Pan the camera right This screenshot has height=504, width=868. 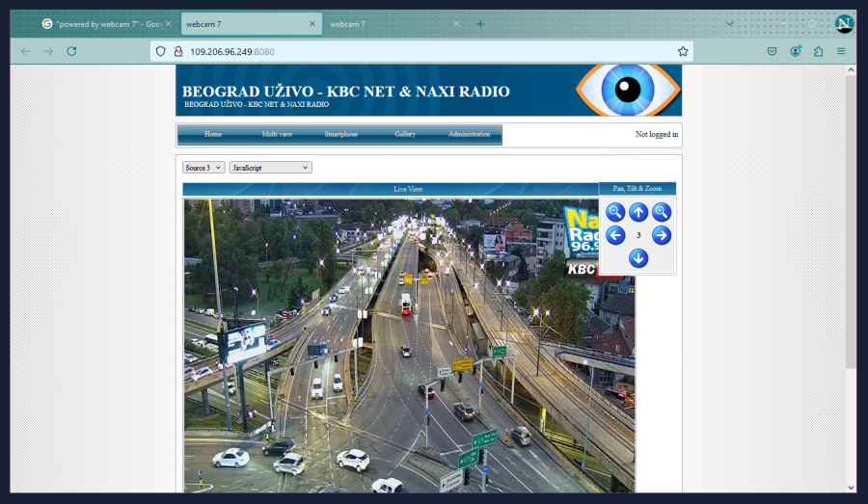point(662,235)
